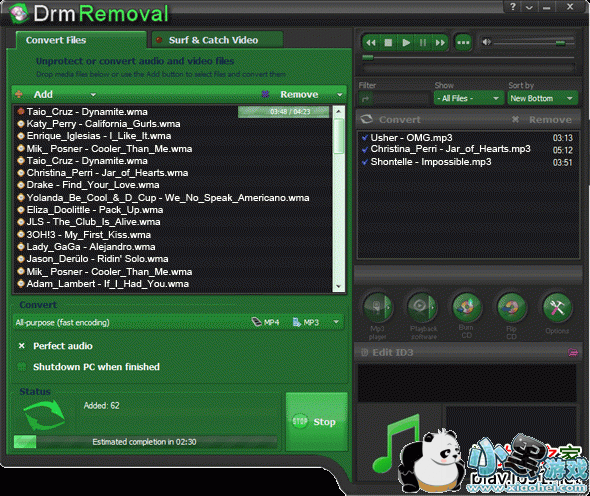590x496 pixels.
Task: Click the Add files button
Action: point(43,94)
